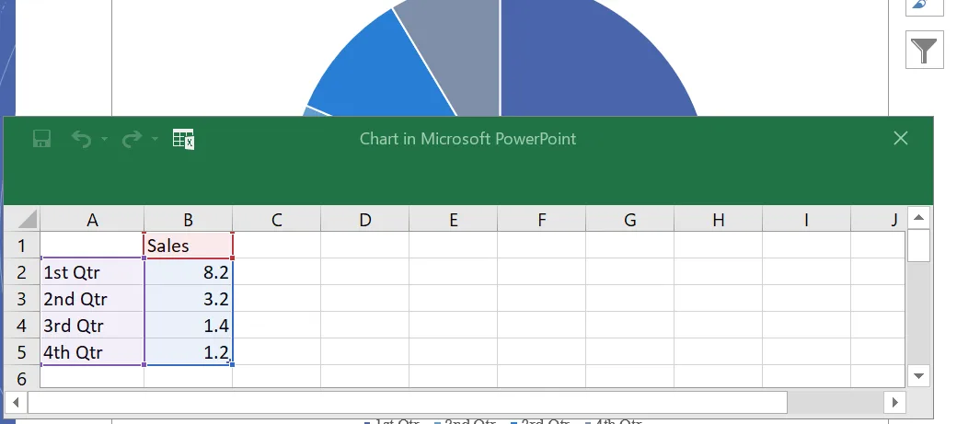Select column I header
The image size is (980, 424).
tap(806, 220)
